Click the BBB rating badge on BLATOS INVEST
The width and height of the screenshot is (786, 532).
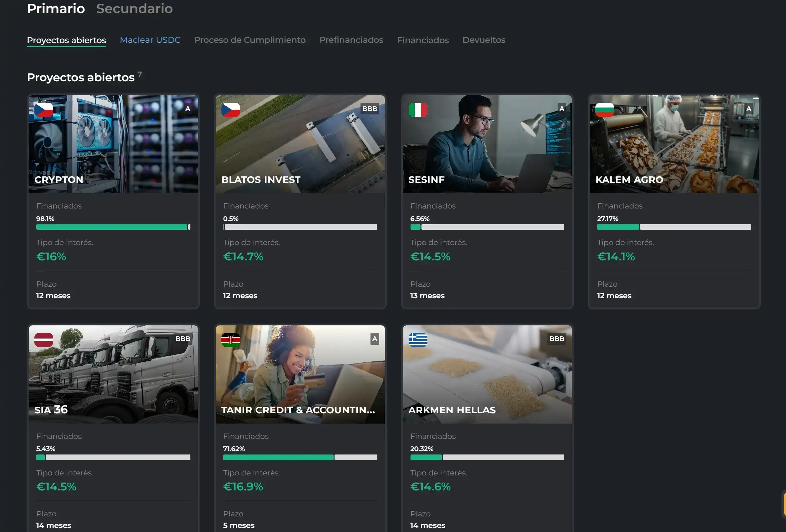coord(369,108)
